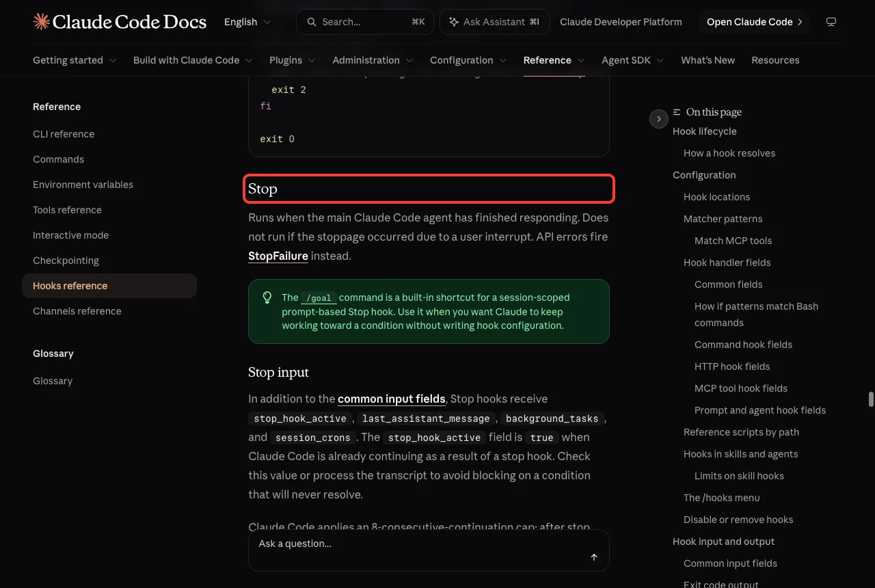Open the Plugins dropdown menu
The height and width of the screenshot is (588, 875).
(293, 60)
